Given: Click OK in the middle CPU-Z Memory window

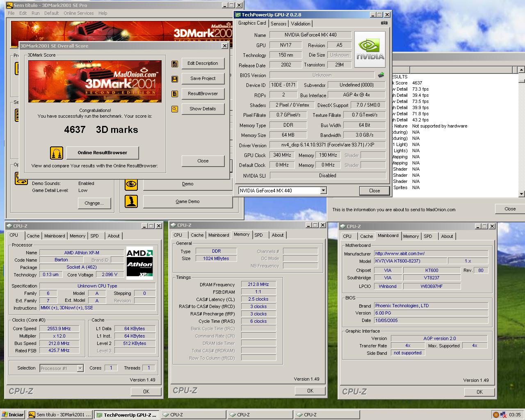Looking at the screenshot, I should coord(310,391).
